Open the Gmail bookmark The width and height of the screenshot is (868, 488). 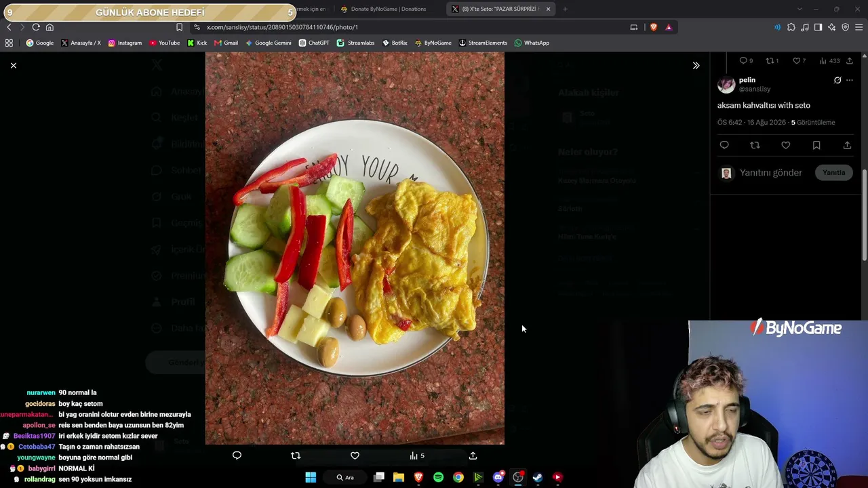click(x=226, y=43)
